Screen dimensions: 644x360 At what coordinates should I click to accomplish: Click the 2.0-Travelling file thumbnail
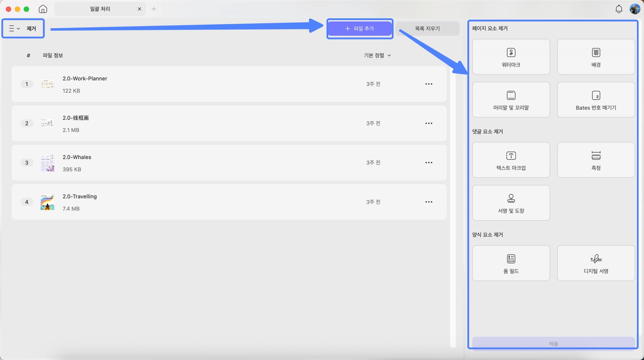point(47,202)
